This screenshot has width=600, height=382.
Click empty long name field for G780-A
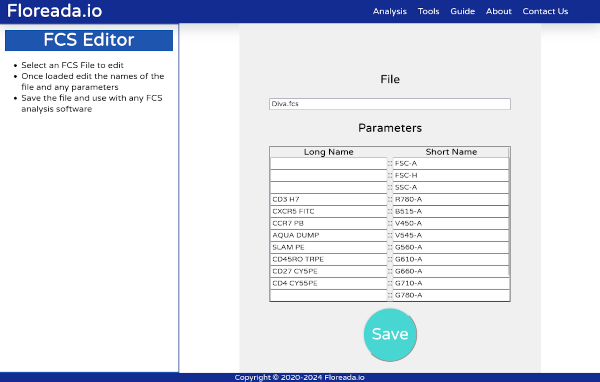(329, 295)
